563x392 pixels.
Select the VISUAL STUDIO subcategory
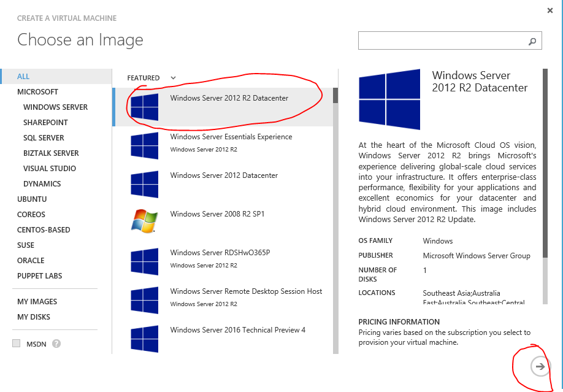(50, 169)
